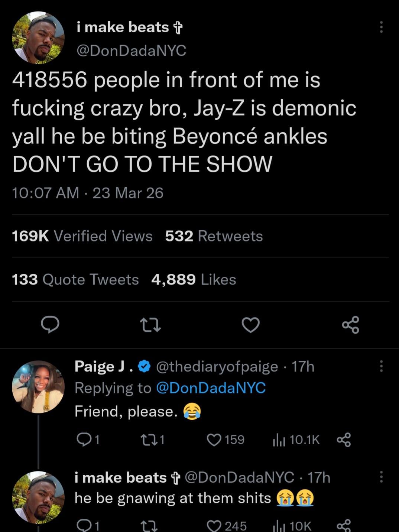Image resolution: width=399 pixels, height=532 pixels.
Task: Retweet the main DonDadaNYC tweet
Action: [150, 325]
